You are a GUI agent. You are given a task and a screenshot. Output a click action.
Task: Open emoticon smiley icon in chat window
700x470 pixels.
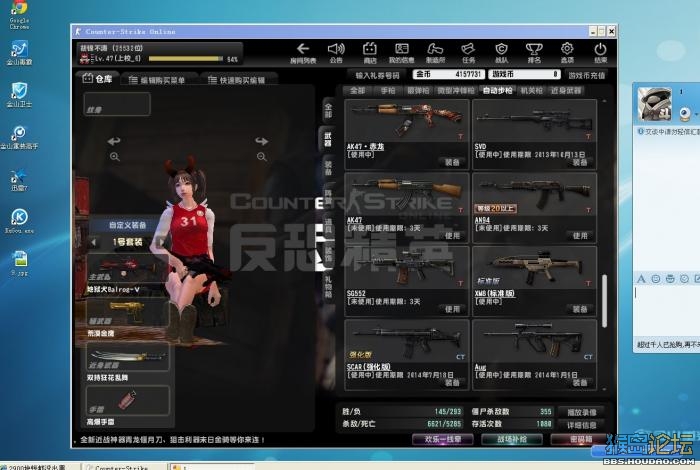[x=656, y=279]
